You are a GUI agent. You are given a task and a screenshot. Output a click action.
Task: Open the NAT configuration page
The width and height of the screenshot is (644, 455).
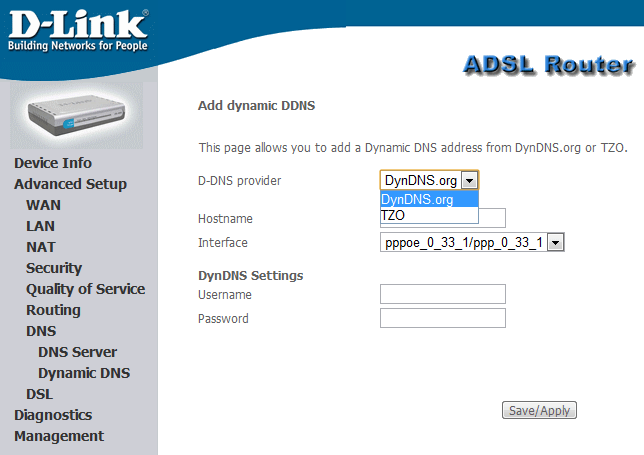(x=41, y=247)
